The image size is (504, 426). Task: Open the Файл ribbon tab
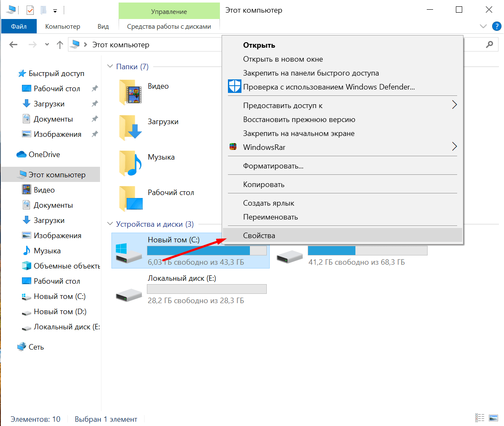tap(19, 26)
